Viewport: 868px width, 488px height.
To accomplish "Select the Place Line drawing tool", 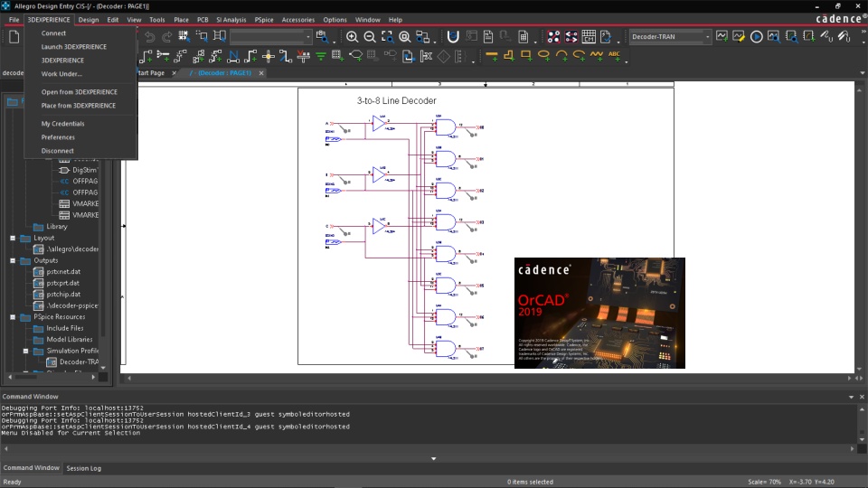I will click(492, 55).
